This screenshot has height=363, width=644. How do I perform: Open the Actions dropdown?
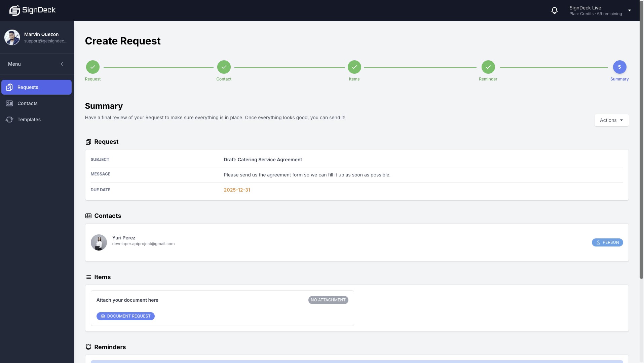pyautogui.click(x=611, y=120)
